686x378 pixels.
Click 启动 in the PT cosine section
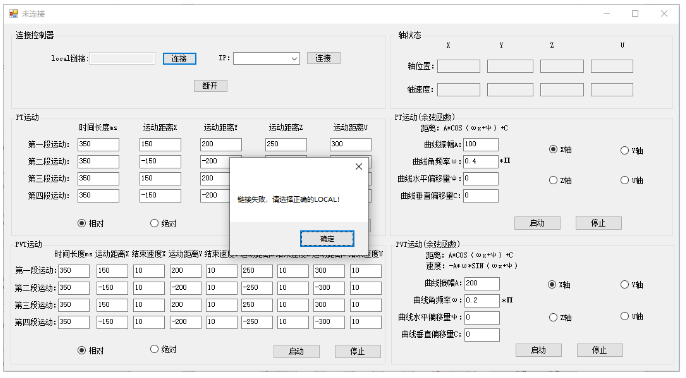tap(537, 223)
